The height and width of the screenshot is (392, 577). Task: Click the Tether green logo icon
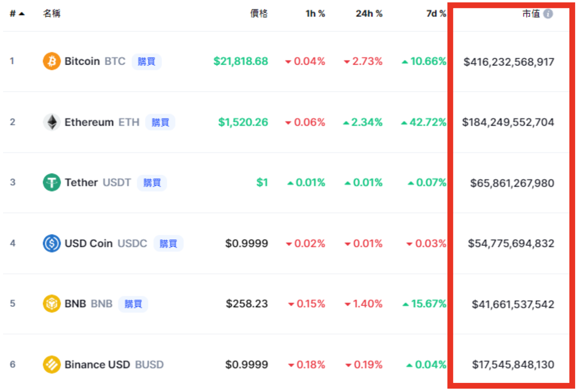tap(51, 183)
